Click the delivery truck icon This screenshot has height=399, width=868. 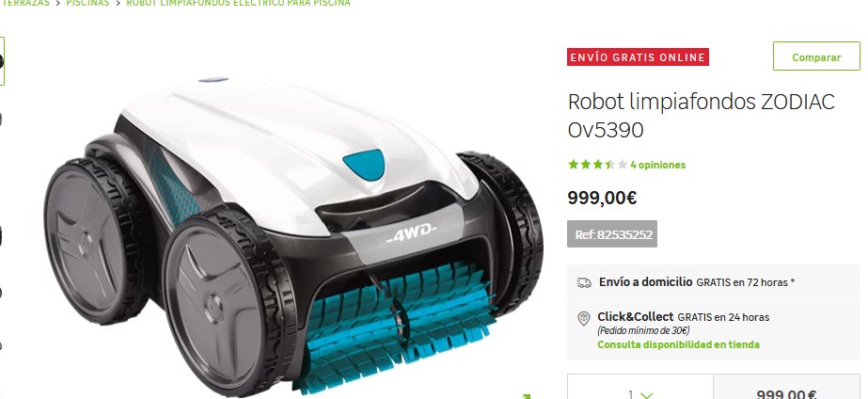[583, 282]
